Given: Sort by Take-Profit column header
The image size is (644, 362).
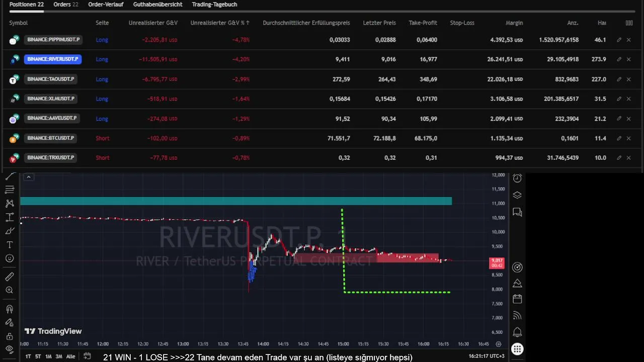Looking at the screenshot, I should click(x=423, y=23).
